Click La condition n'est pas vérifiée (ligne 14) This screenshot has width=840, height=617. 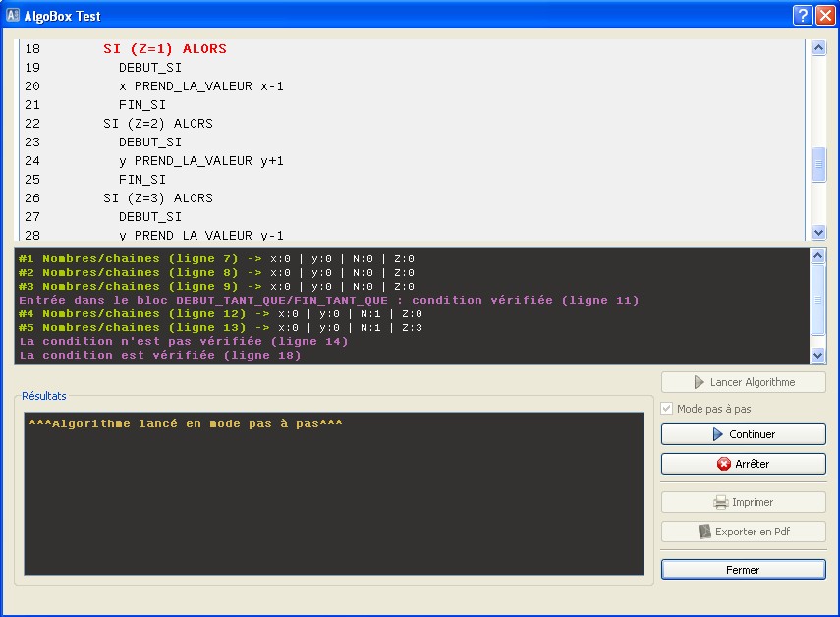click(183, 342)
